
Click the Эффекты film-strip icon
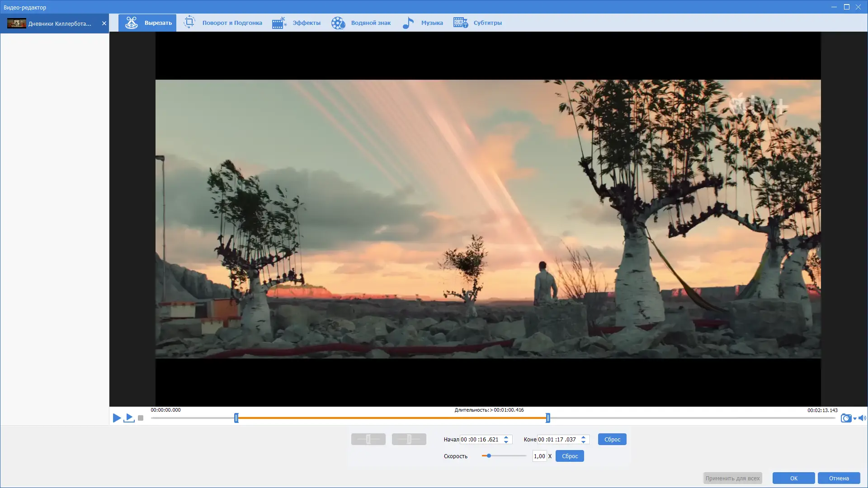point(279,23)
